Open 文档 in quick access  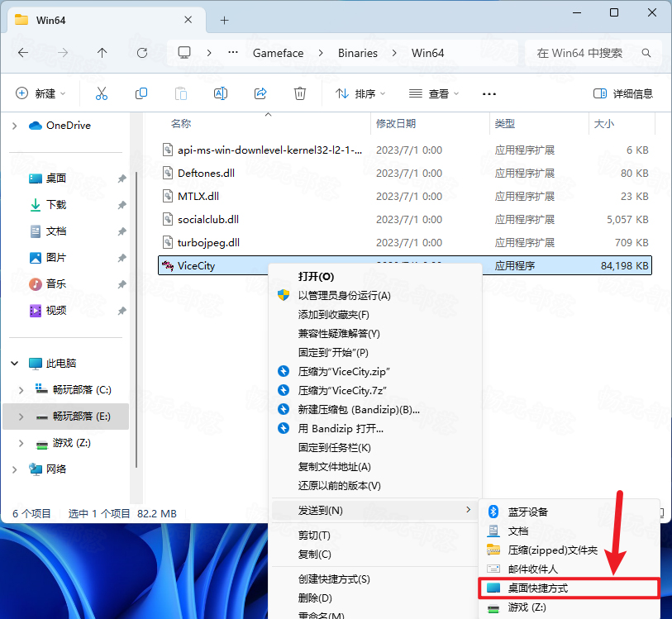(48, 231)
